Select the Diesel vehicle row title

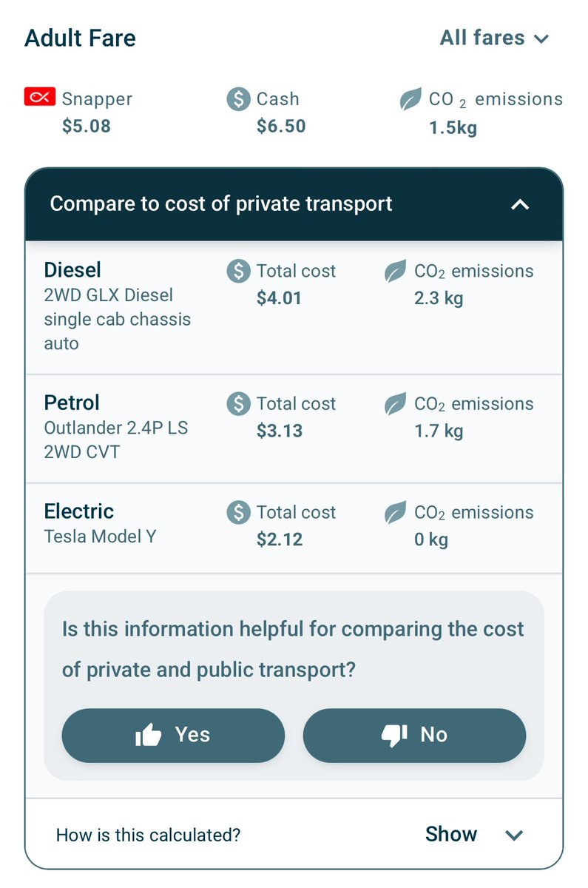click(x=72, y=270)
